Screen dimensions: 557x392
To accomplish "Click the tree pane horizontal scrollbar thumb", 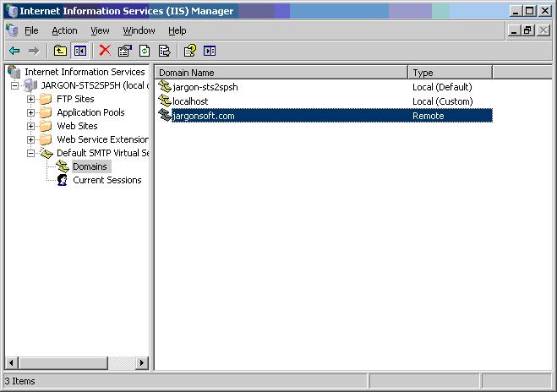I will coord(63,363).
